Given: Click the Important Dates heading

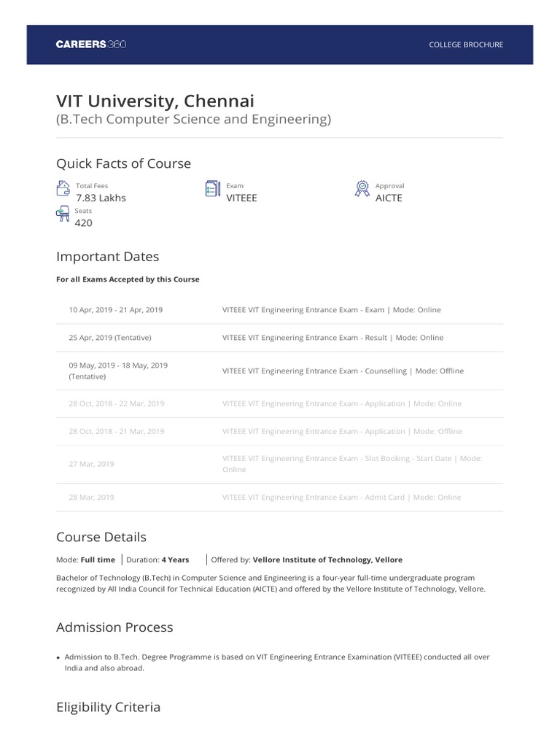Looking at the screenshot, I should click(x=107, y=257).
